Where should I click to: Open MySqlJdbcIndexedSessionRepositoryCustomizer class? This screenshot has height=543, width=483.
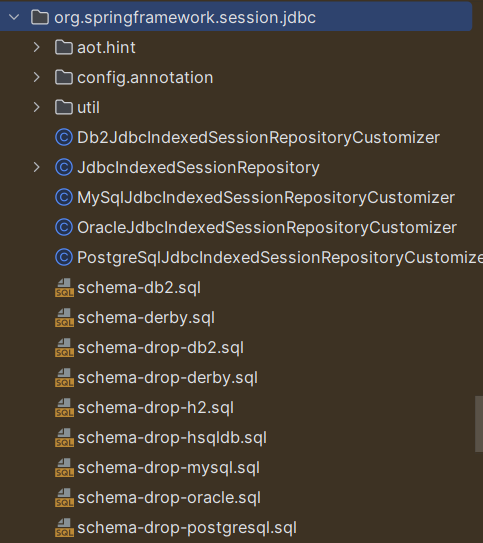(x=266, y=198)
